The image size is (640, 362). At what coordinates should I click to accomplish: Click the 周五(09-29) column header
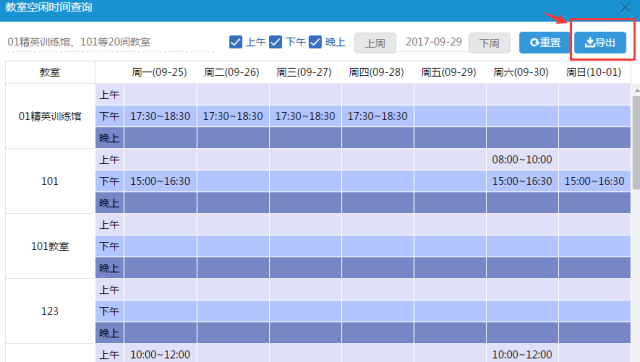click(x=449, y=73)
